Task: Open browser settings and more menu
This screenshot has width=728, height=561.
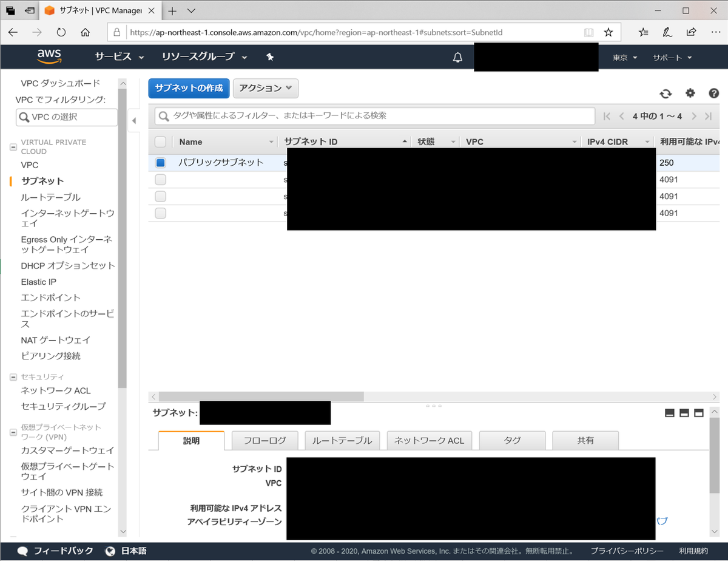Action: point(715,32)
